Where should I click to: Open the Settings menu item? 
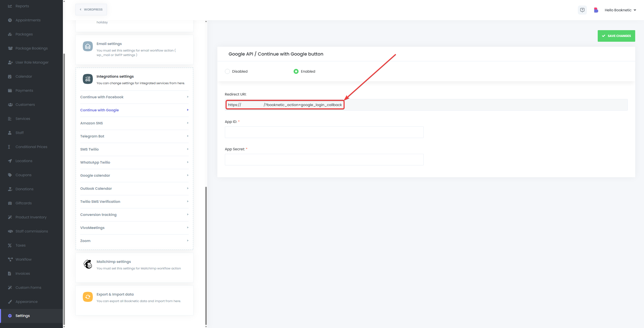[x=31, y=316]
